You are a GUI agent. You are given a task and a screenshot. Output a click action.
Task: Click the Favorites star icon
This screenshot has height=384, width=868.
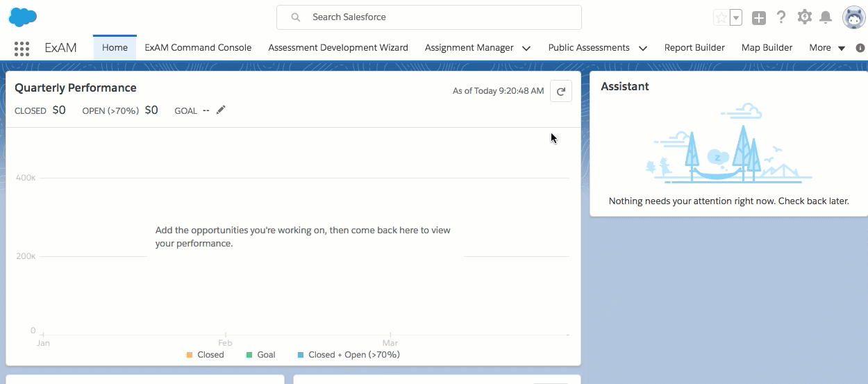click(x=721, y=18)
